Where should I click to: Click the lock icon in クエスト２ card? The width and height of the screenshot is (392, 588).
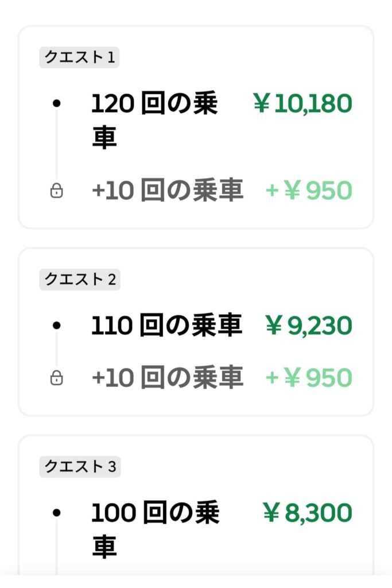click(x=57, y=378)
